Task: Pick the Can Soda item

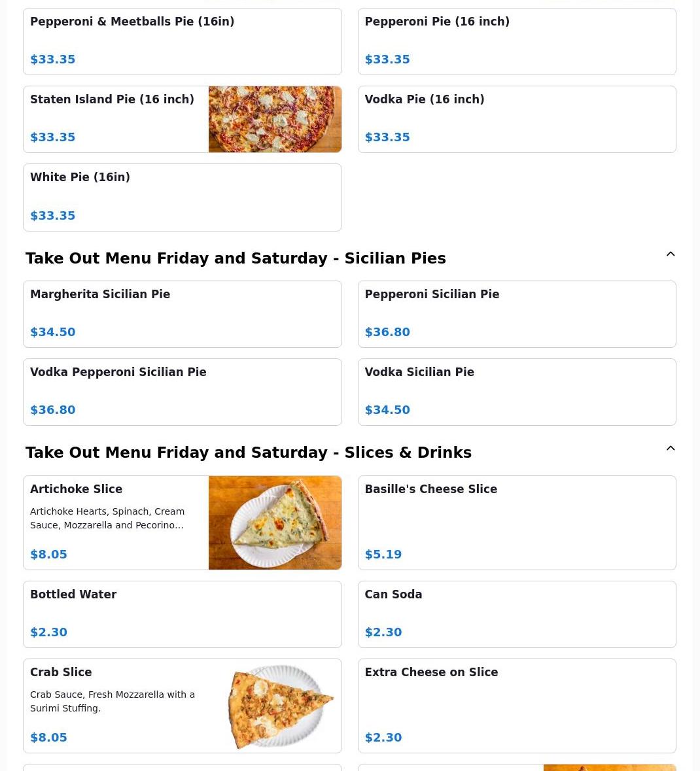Action: point(516,615)
